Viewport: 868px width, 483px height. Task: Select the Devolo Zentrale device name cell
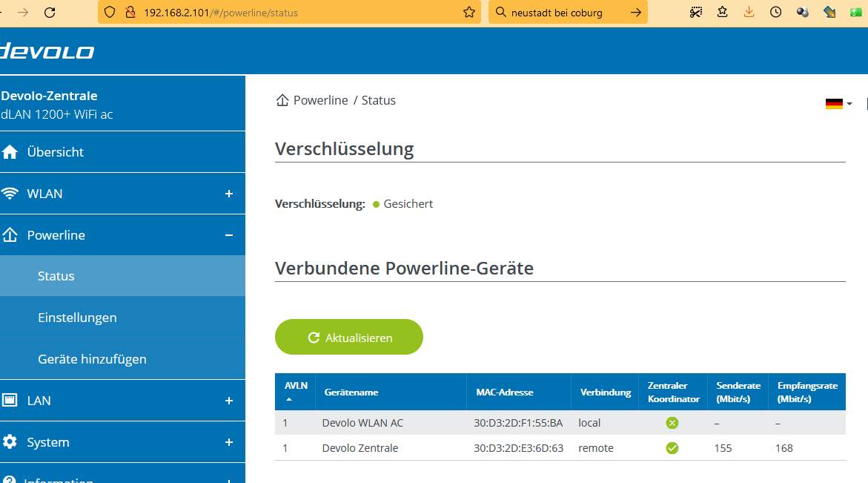(x=360, y=448)
